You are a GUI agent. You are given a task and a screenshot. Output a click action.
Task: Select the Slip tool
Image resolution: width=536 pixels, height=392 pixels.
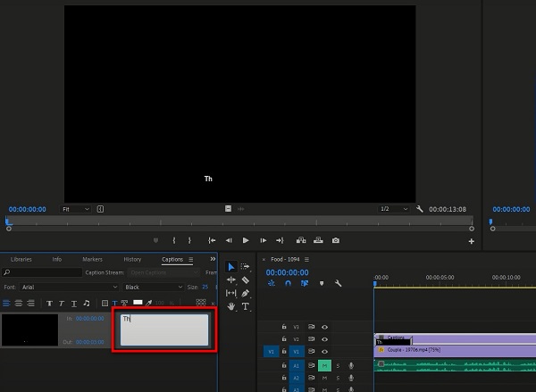231,293
